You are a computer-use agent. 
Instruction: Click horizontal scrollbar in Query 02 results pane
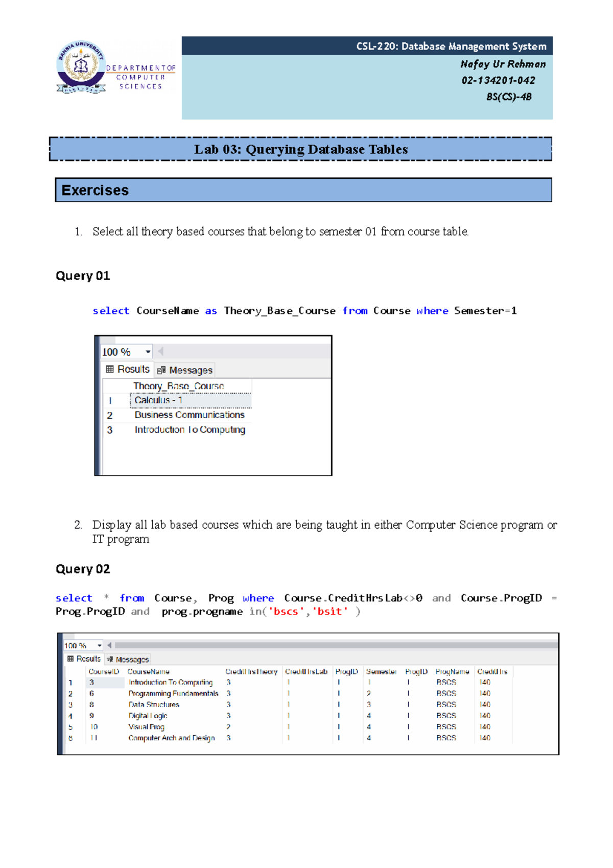336,645
